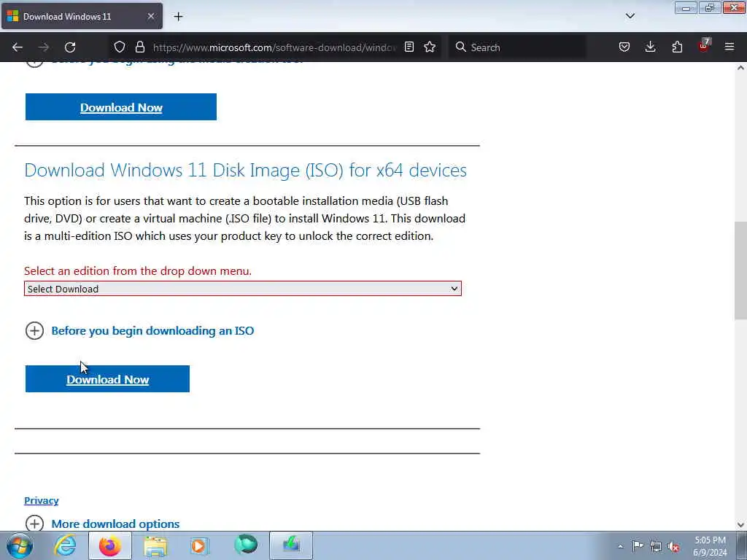Open Windows Media Player from the taskbar
The height and width of the screenshot is (560, 747).
coord(199,545)
